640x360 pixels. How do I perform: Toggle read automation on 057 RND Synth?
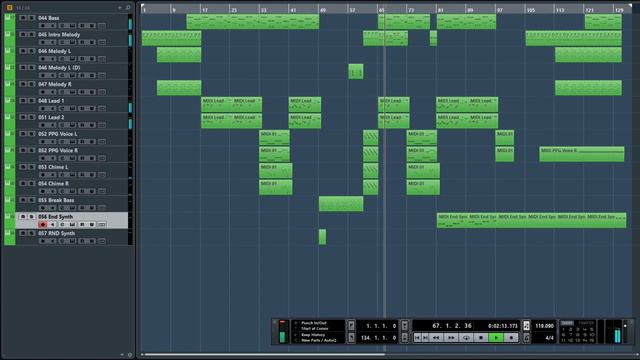coord(82,241)
